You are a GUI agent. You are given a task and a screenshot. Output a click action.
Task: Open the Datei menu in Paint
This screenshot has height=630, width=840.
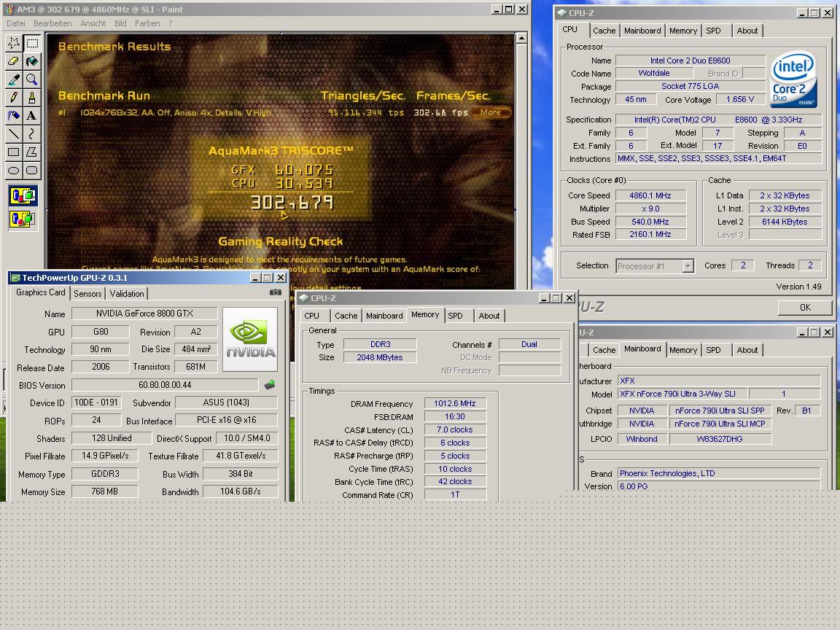click(15, 23)
